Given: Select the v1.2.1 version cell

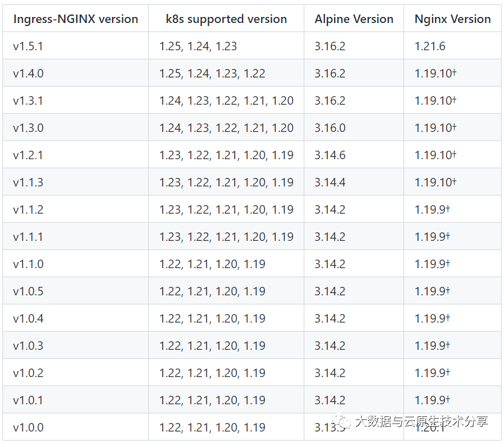Looking at the screenshot, I should point(76,155).
